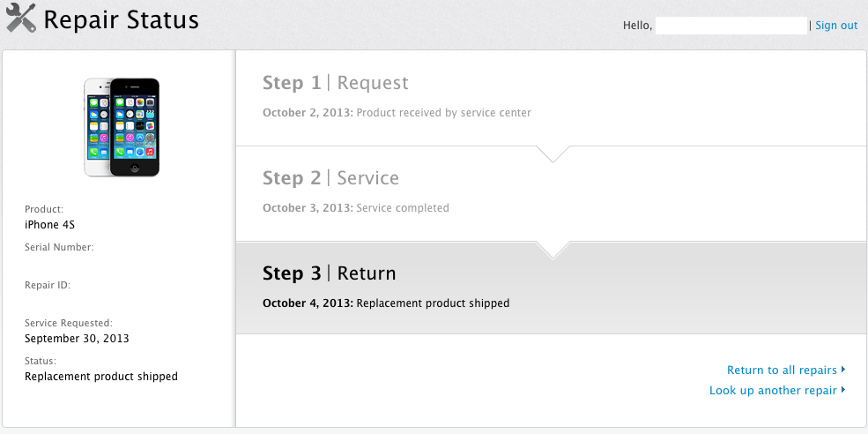
Task: Open the Step 2 Service section
Action: (x=330, y=178)
